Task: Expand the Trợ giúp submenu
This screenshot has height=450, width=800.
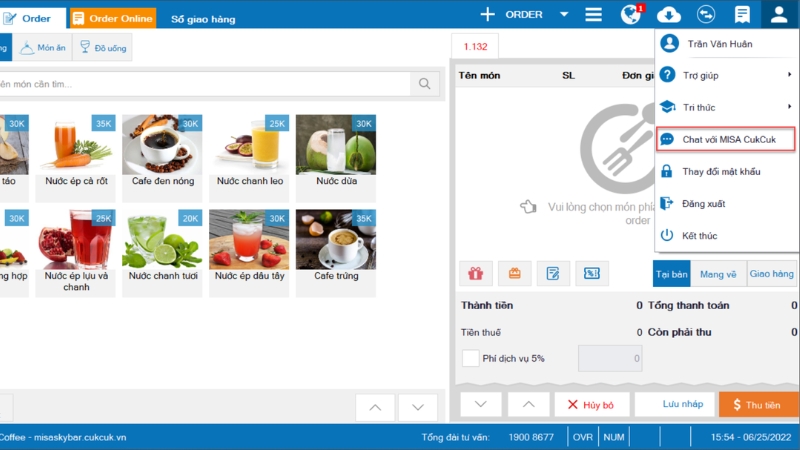Action: coord(726,75)
